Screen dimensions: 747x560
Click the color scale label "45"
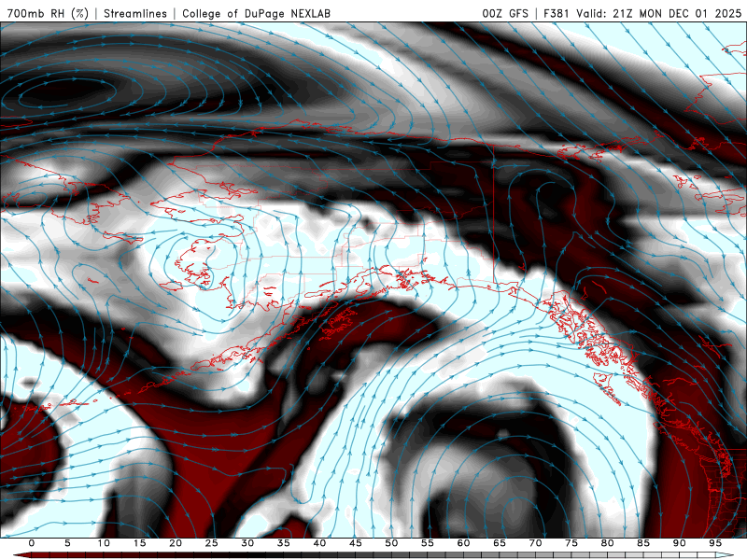point(356,543)
